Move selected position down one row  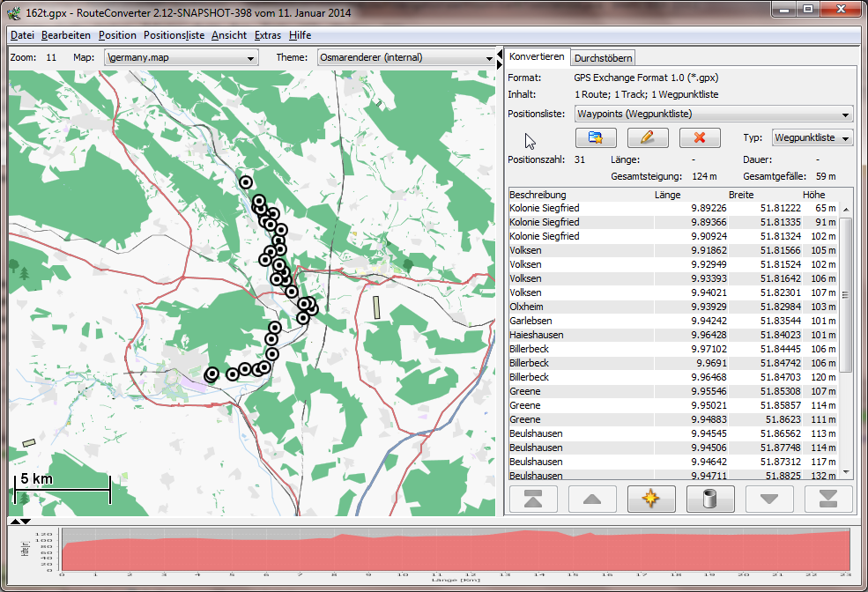tap(769, 499)
